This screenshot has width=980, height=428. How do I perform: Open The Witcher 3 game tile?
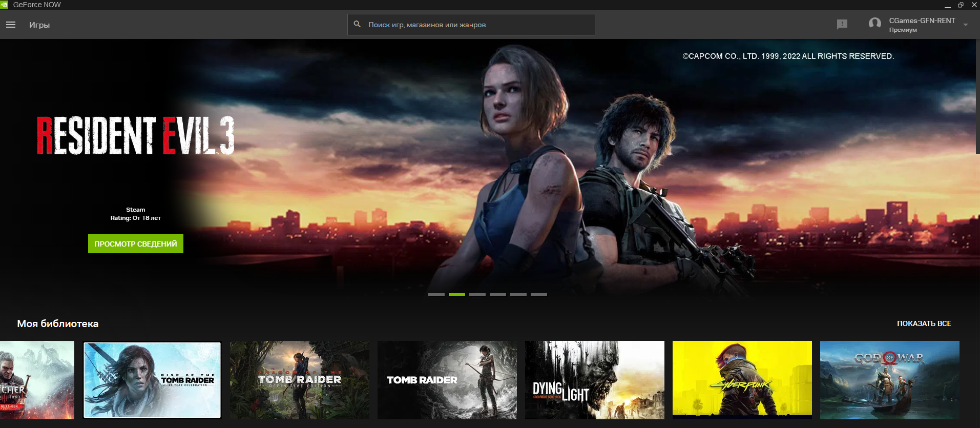pos(37,380)
